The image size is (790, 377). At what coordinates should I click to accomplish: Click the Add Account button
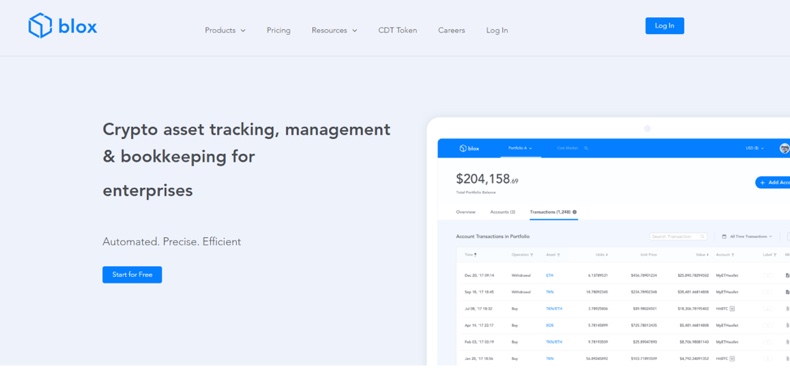772,182
